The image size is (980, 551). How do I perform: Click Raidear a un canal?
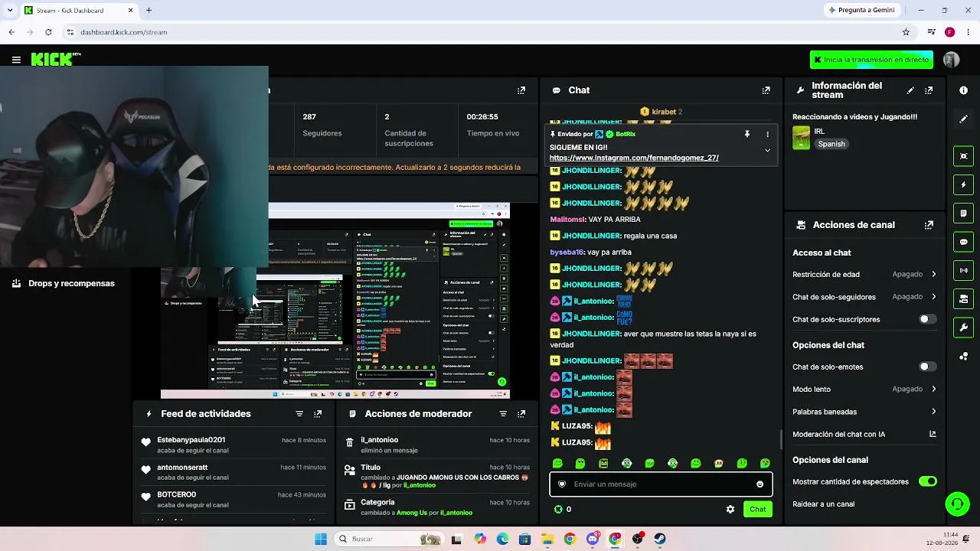pyautogui.click(x=823, y=504)
